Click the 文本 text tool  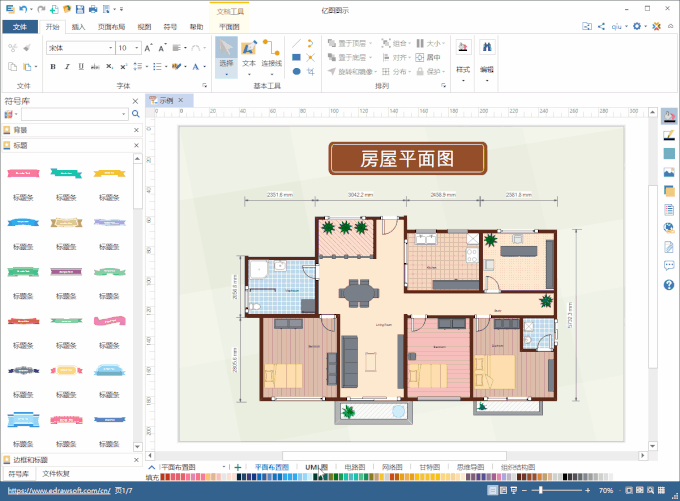248,54
